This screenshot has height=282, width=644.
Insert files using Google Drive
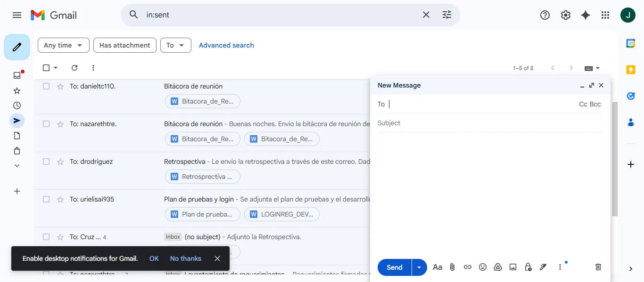(x=497, y=267)
